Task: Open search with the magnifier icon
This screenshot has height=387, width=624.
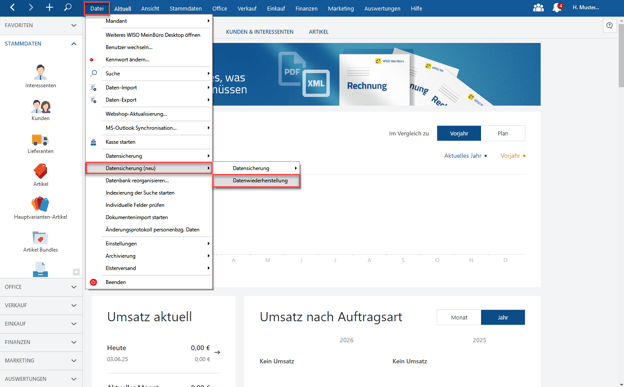Action: (x=68, y=7)
